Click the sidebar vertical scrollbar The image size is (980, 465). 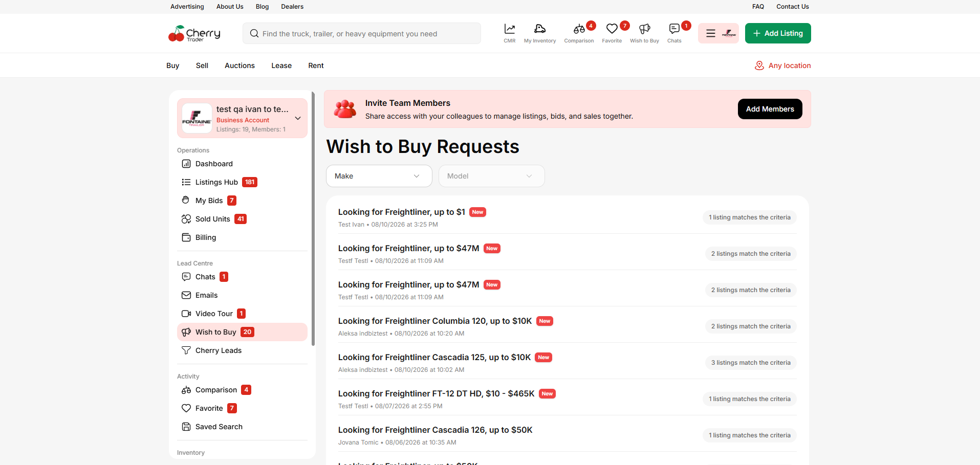coord(313,219)
